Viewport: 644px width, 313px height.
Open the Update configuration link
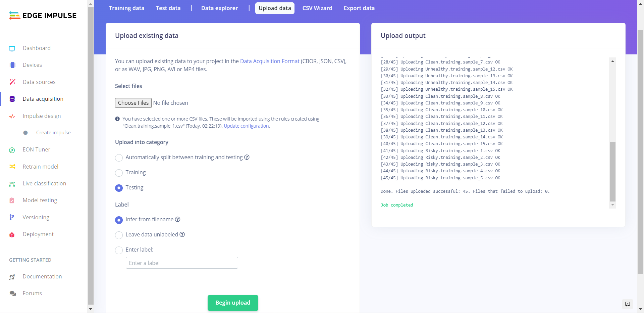[x=246, y=126]
